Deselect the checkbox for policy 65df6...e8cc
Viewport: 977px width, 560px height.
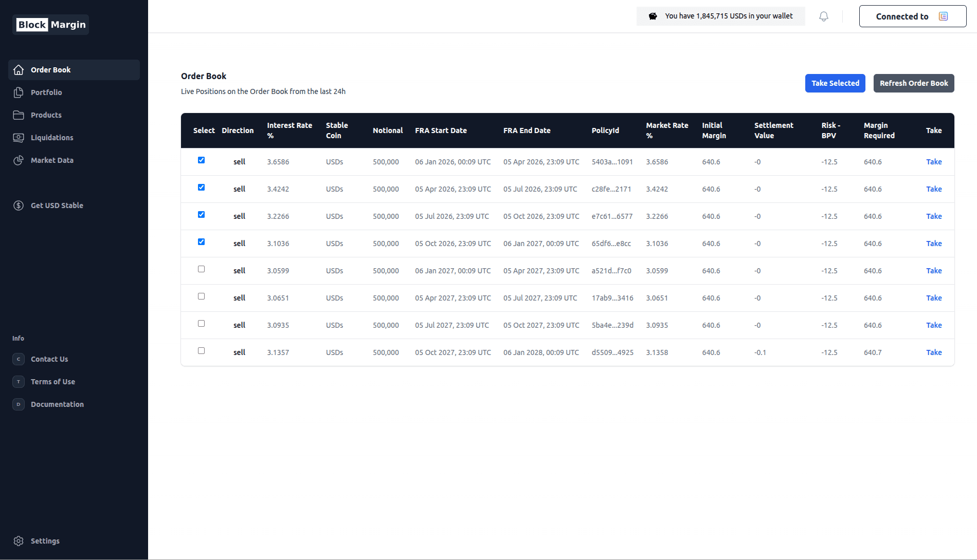tap(201, 242)
